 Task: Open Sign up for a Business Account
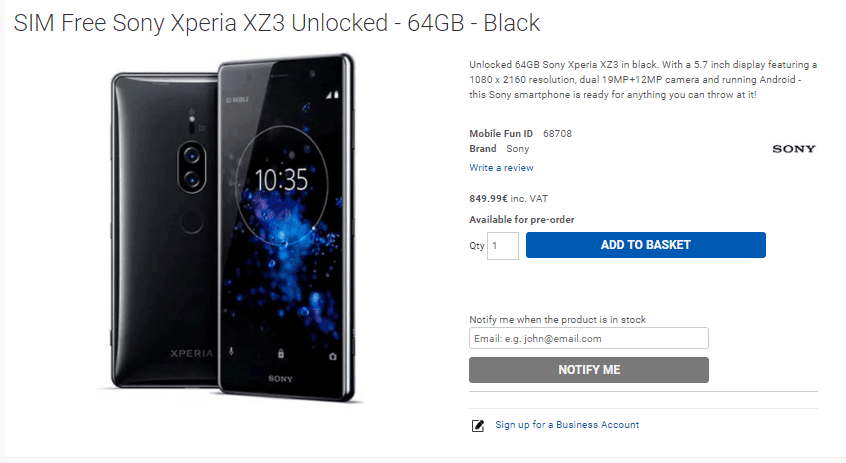click(567, 425)
